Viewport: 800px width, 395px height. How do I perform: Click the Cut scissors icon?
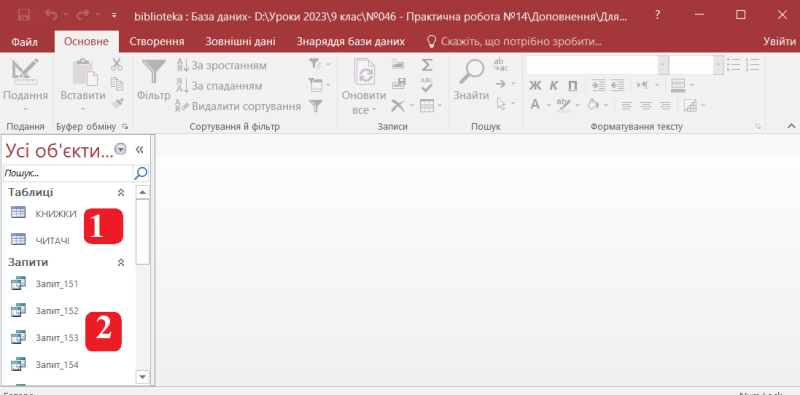(117, 64)
